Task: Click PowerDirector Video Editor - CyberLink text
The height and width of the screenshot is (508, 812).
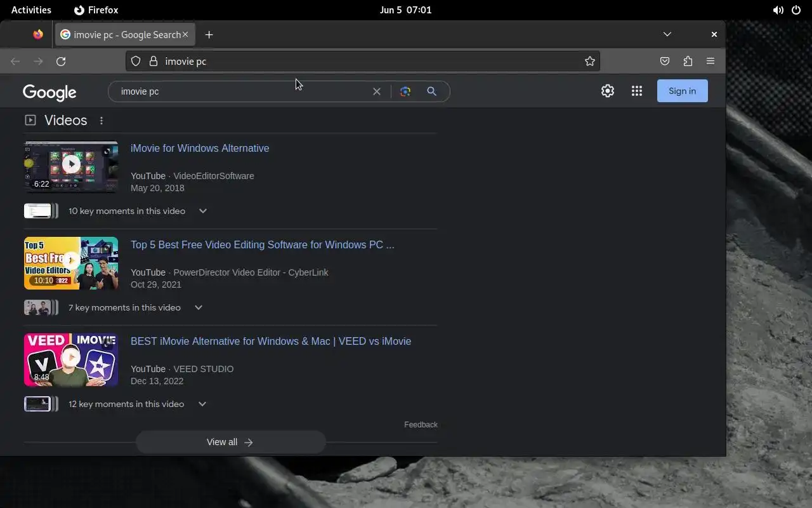Action: pyautogui.click(x=251, y=272)
